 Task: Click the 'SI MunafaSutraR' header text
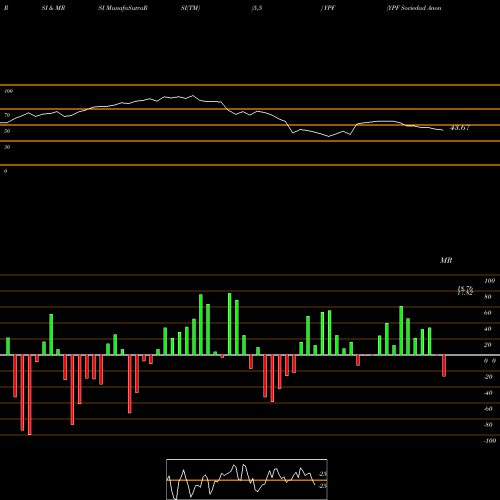(123, 8)
